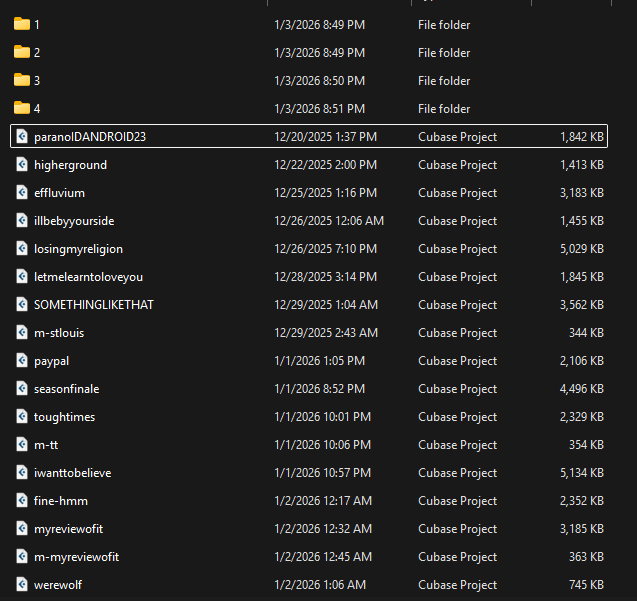Select the m-tt project name
The image size is (637, 601).
pyautogui.click(x=46, y=445)
